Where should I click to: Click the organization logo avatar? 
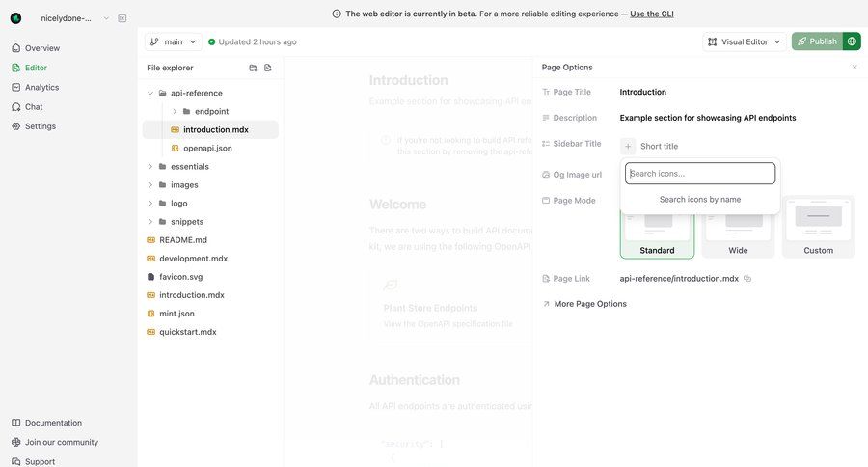point(16,18)
